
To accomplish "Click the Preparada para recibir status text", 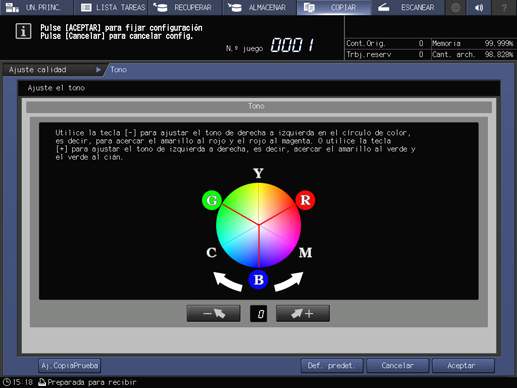I will [x=92, y=382].
